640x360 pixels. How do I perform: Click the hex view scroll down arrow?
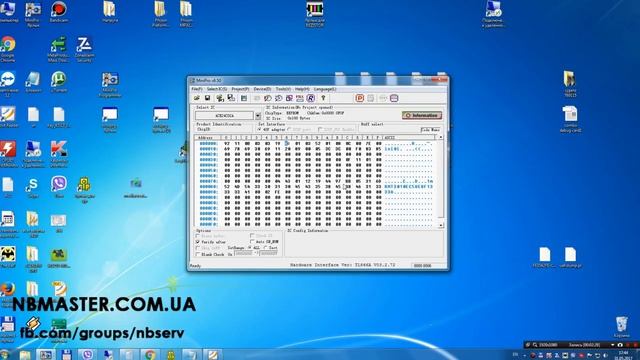click(x=441, y=225)
